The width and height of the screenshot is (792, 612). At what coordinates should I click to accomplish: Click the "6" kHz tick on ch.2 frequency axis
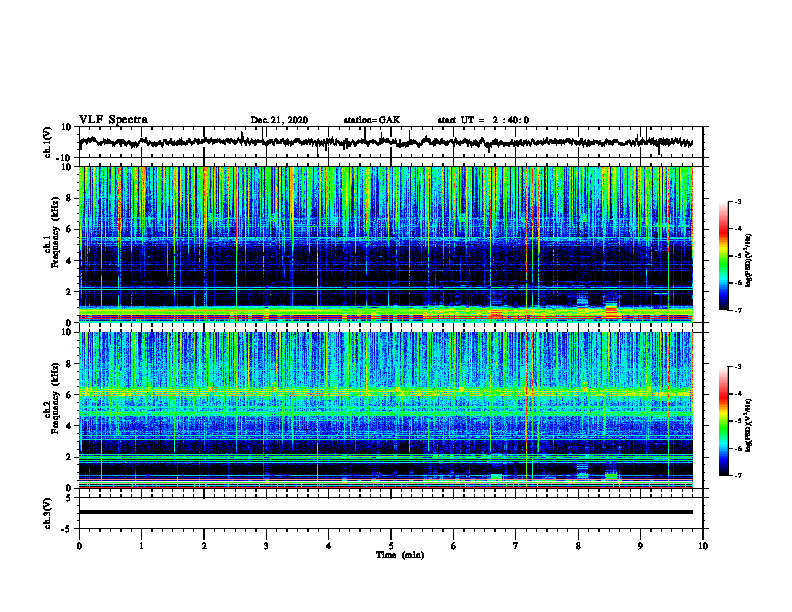70,395
